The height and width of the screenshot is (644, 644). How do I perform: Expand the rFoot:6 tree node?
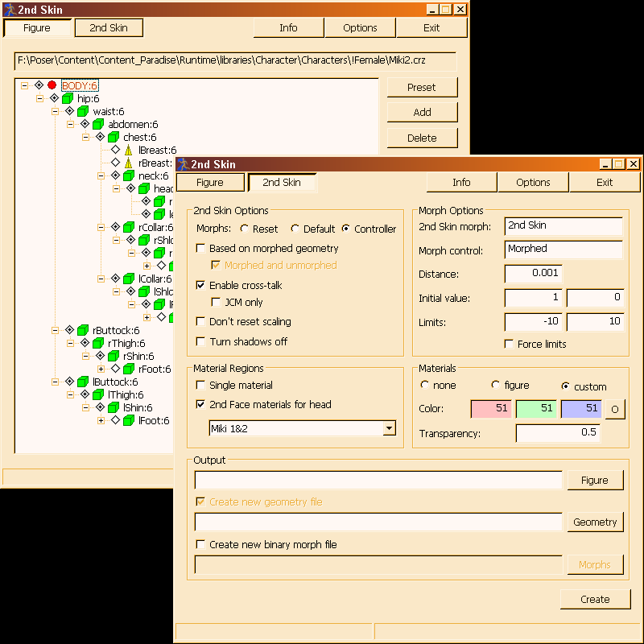point(101,369)
